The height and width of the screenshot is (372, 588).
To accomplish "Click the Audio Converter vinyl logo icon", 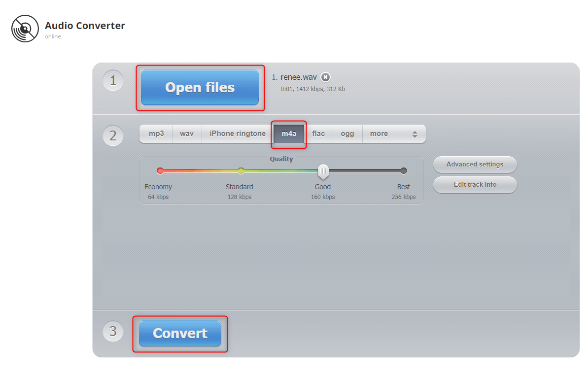I will [x=25, y=29].
